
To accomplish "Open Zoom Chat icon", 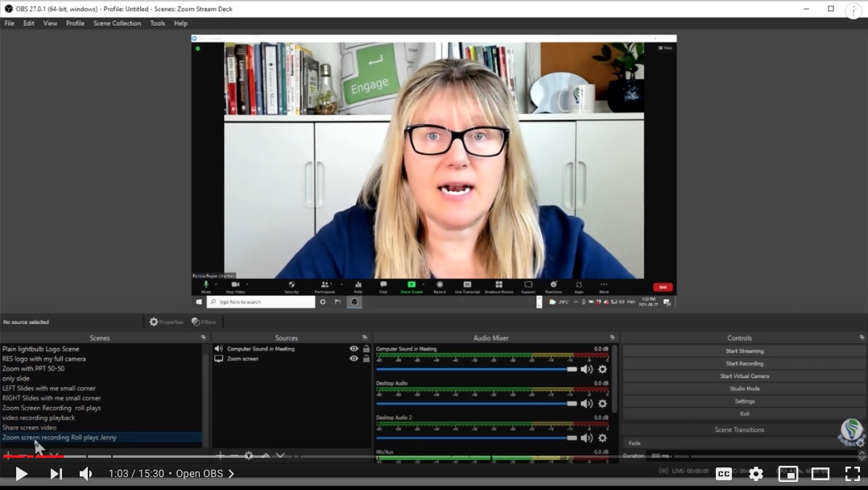I will (383, 285).
